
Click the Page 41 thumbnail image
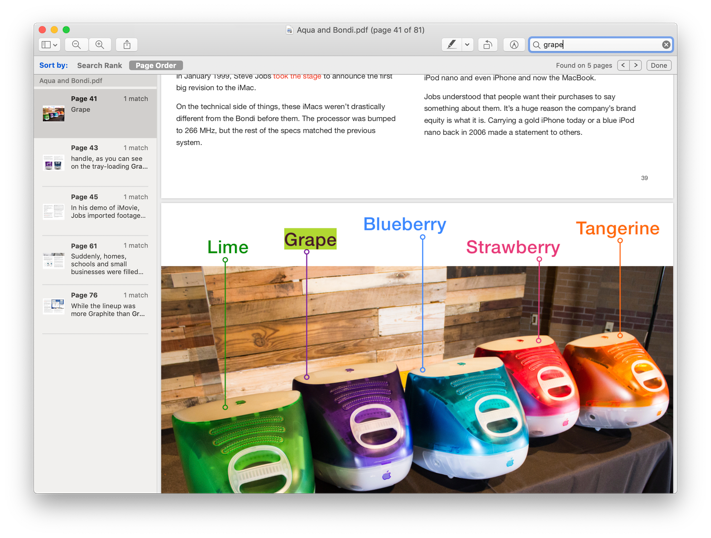point(54,113)
